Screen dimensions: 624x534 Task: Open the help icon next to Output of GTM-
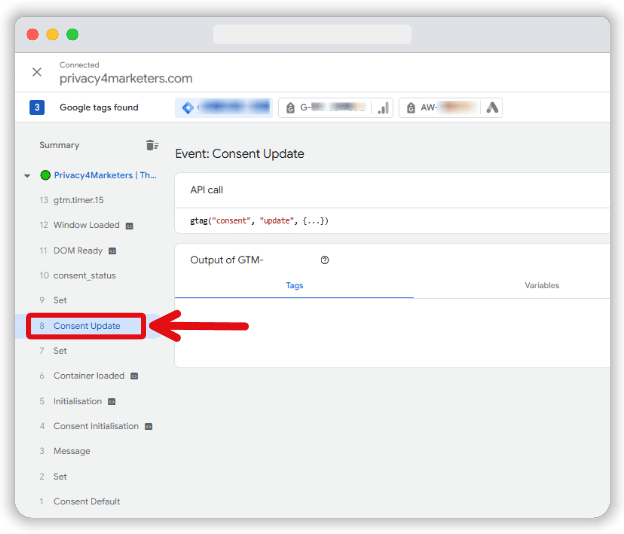(x=325, y=260)
